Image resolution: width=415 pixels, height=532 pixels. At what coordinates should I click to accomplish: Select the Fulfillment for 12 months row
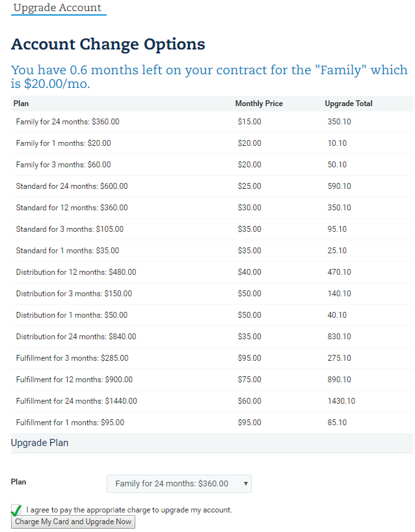click(74, 380)
